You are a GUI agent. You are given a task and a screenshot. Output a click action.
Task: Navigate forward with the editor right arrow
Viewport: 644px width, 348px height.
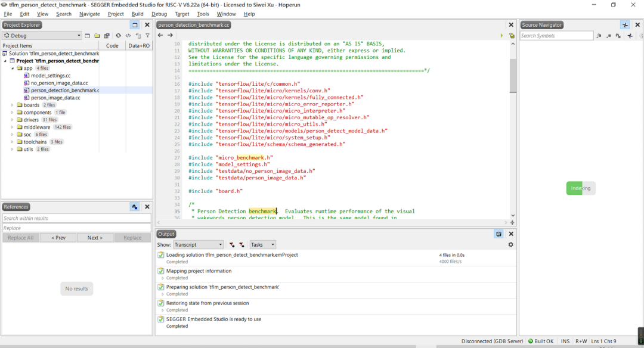(170, 35)
